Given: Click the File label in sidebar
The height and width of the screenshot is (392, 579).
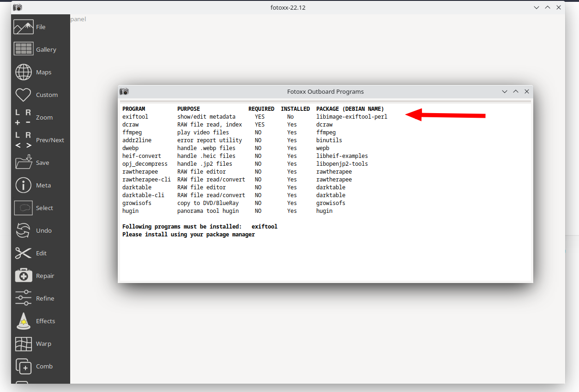Looking at the screenshot, I should [x=41, y=27].
